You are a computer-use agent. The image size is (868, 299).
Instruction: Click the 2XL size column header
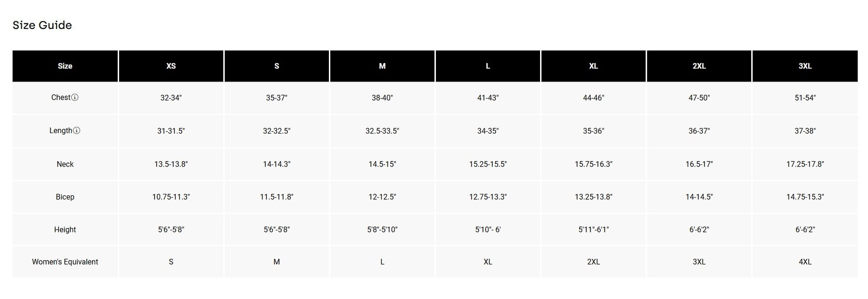pos(699,66)
